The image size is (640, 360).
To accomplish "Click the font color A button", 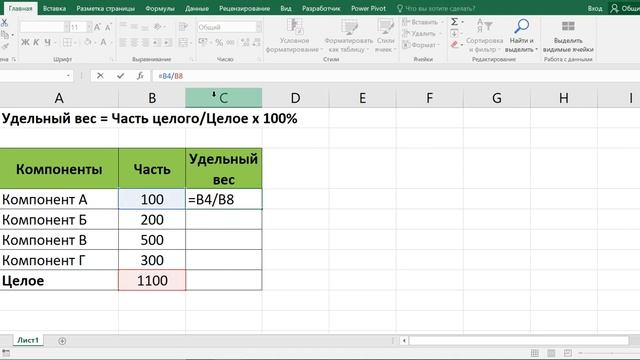I will coord(103,42).
